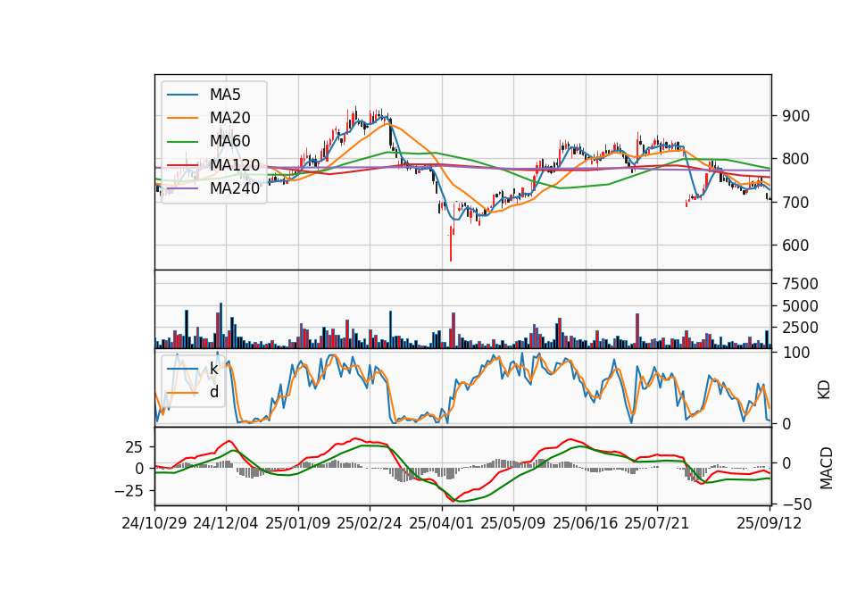This screenshot has width=857, height=616.
Task: Click the 25/01/09 date label
Action: (298, 523)
